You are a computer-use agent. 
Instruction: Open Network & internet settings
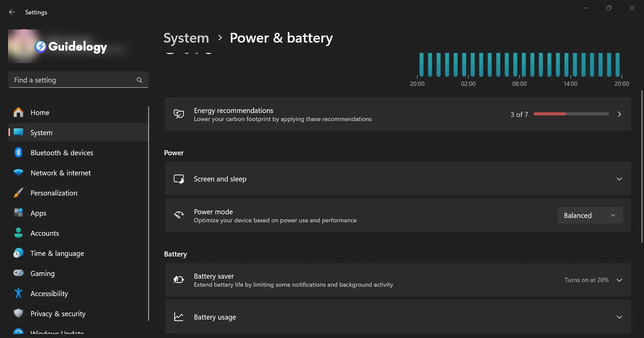[78, 173]
